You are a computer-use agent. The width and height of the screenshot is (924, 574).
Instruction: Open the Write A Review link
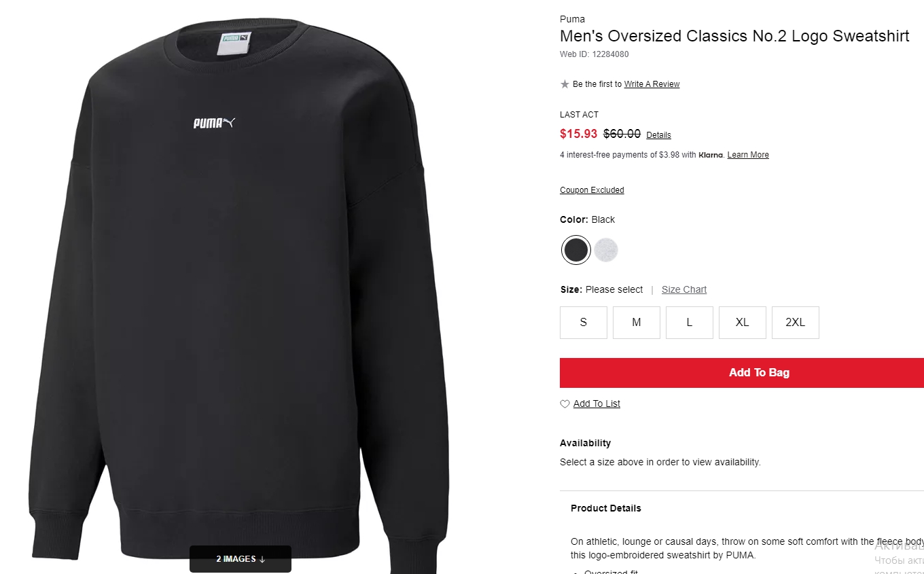pyautogui.click(x=652, y=84)
